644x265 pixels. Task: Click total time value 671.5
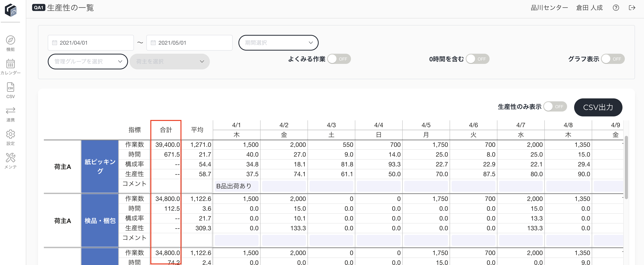click(x=172, y=154)
